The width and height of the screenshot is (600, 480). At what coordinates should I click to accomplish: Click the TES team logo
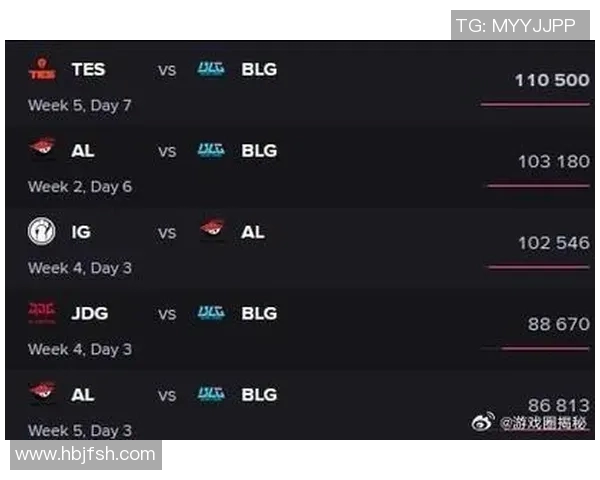pos(41,69)
